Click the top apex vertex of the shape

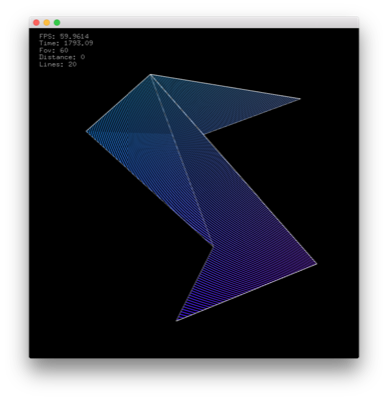(151, 75)
